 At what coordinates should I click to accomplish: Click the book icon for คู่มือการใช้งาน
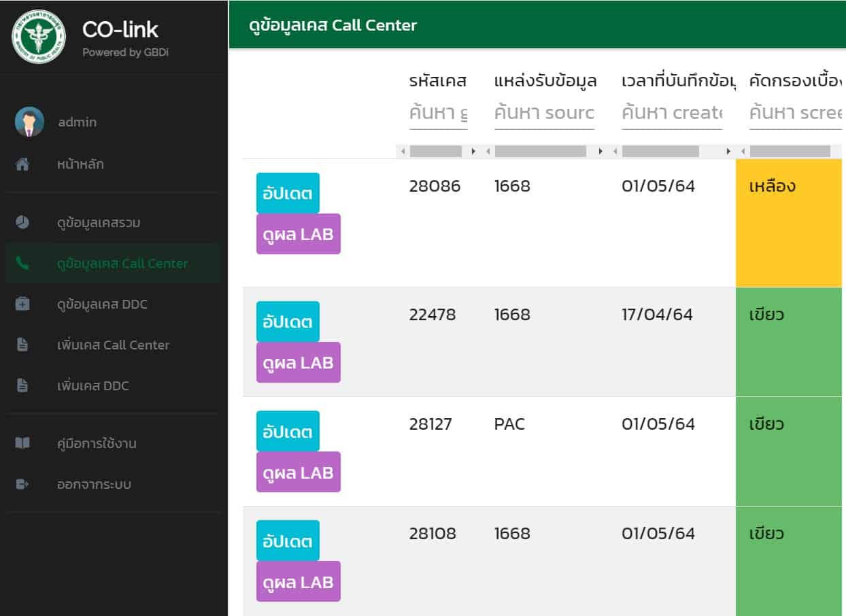coord(22,443)
